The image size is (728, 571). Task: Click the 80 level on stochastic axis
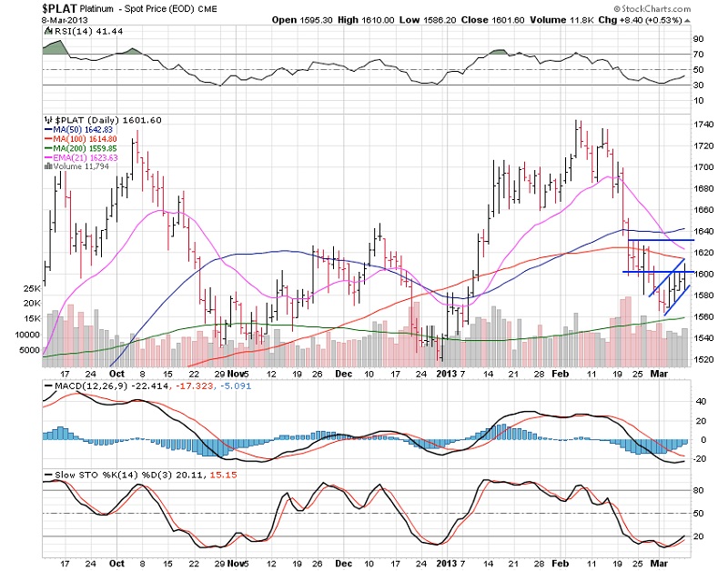(x=698, y=490)
